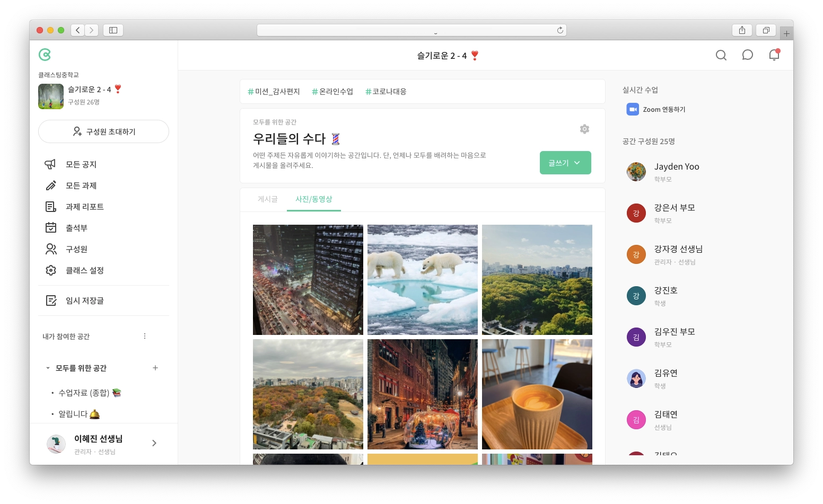Click 이혜진 선생님's profile avatar
Viewport: 823px width, 504px height.
[x=56, y=444]
